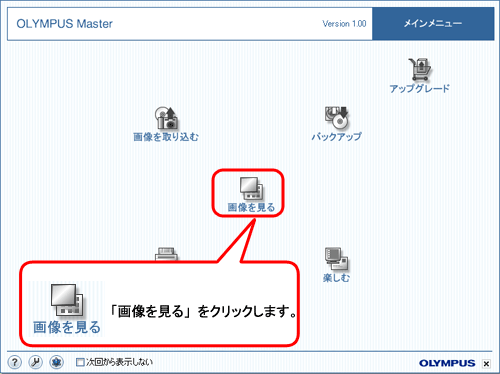Open the バックアップ text link
This screenshot has height=374, width=500.
pyautogui.click(x=336, y=137)
